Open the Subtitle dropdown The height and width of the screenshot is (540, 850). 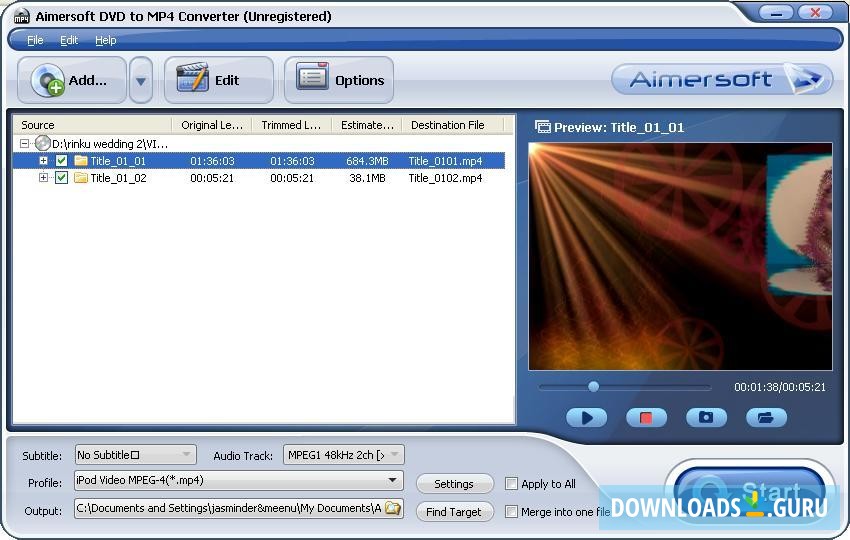(x=136, y=454)
